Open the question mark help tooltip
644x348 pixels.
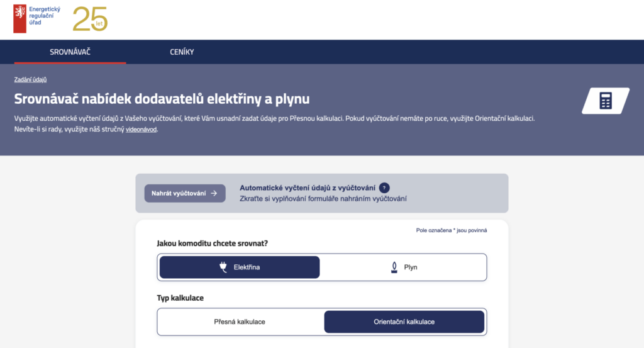(385, 188)
